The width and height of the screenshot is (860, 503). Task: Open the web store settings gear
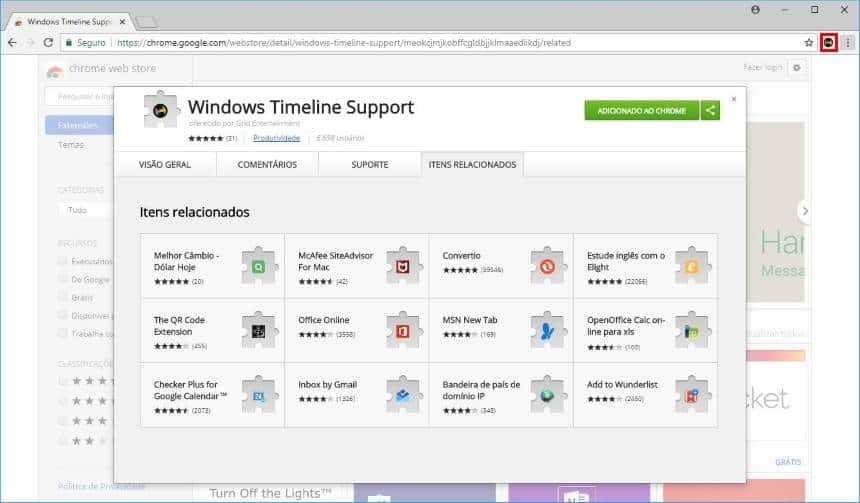click(797, 67)
